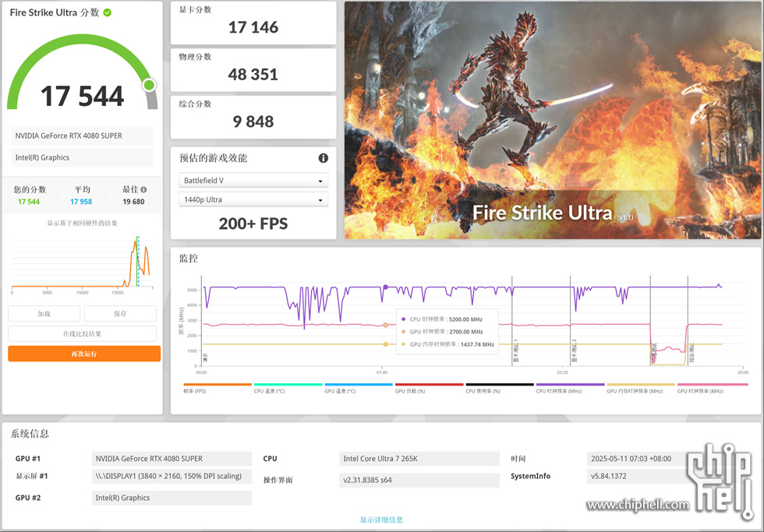Click the orange 再次运行 button
The image size is (764, 532).
point(84,354)
